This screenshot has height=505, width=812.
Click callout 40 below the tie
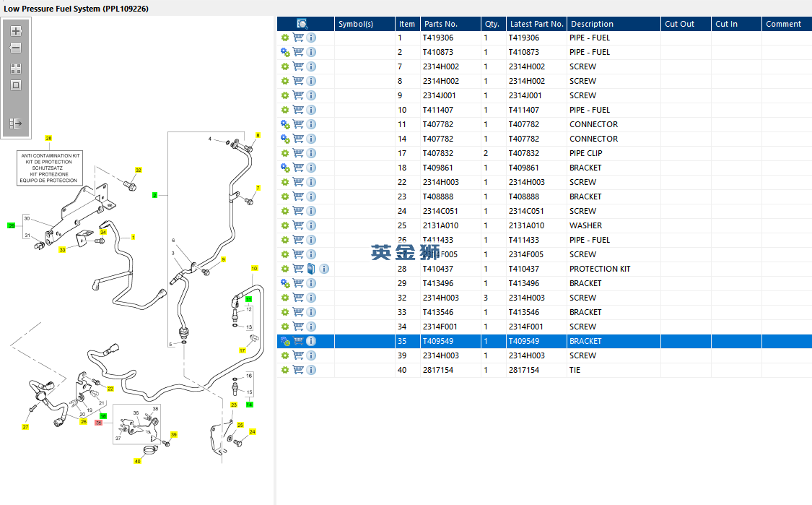pyautogui.click(x=137, y=461)
